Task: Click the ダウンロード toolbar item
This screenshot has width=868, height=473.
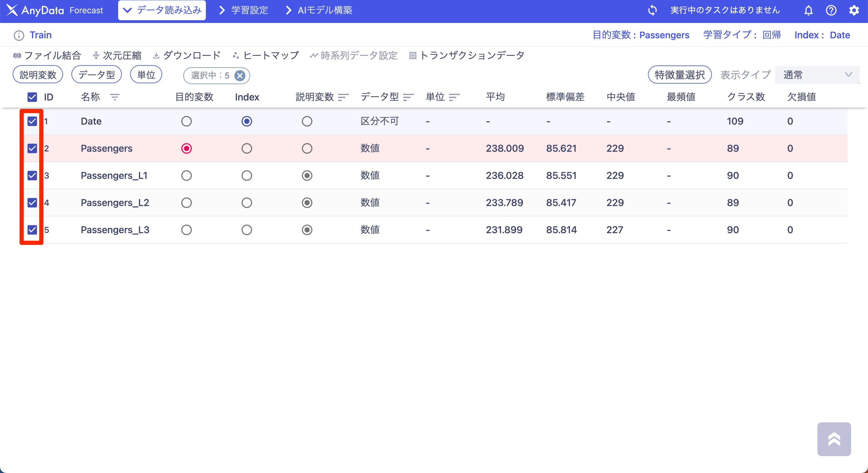Action: (187, 55)
